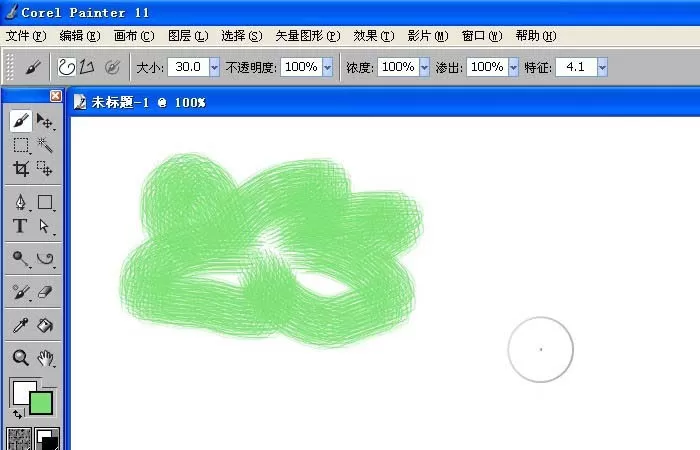Image resolution: width=700 pixels, height=450 pixels.
Task: Enable Freehand Strokes mode
Action: click(x=67, y=67)
